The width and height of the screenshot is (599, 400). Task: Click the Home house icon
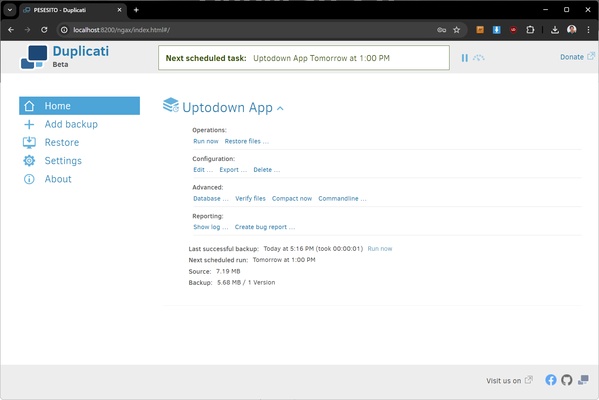tap(29, 106)
